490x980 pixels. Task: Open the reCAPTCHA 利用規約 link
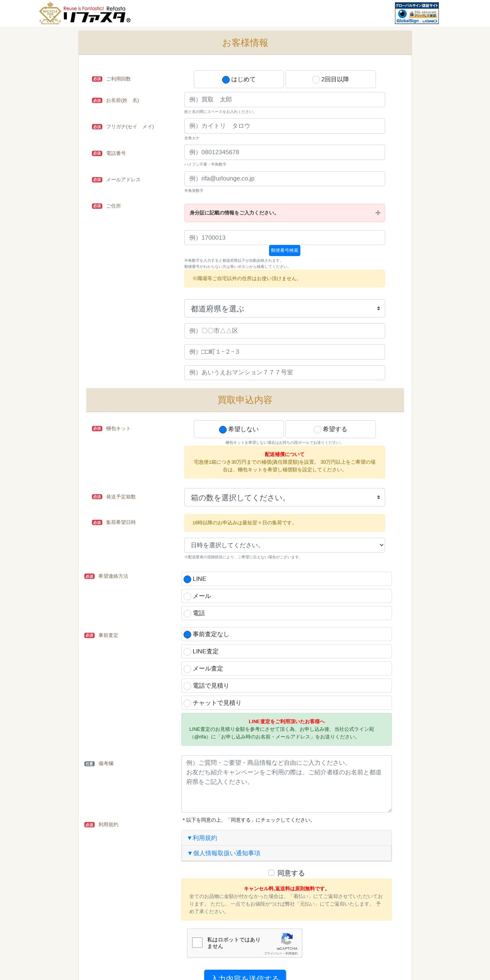pos(292,953)
